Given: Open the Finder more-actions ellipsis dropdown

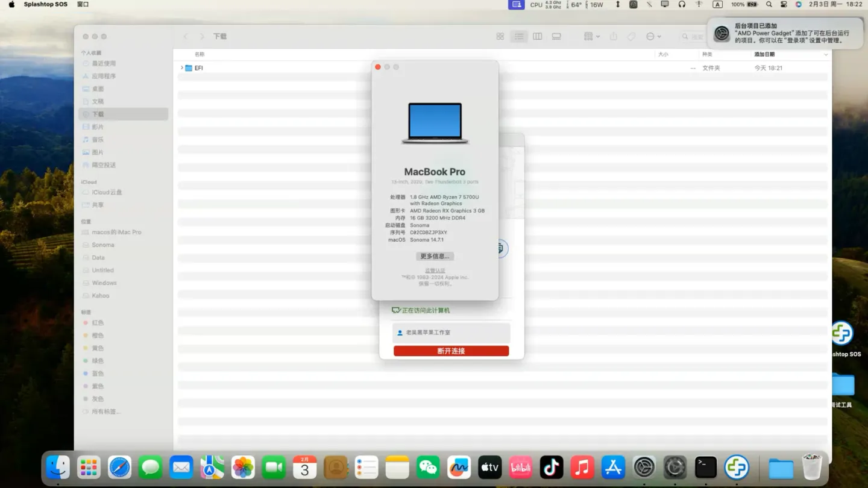Looking at the screenshot, I should pos(653,37).
